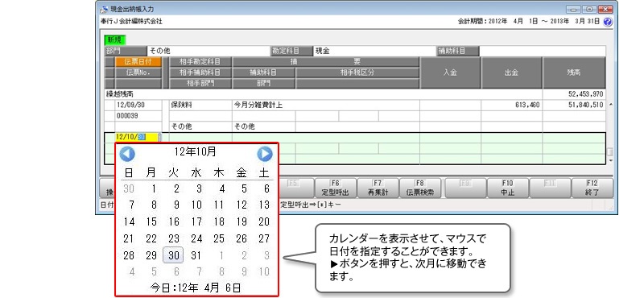Viewport: 644px width, 298px height.
Task: Click the 51,840,510 balance value
Action: (586, 106)
